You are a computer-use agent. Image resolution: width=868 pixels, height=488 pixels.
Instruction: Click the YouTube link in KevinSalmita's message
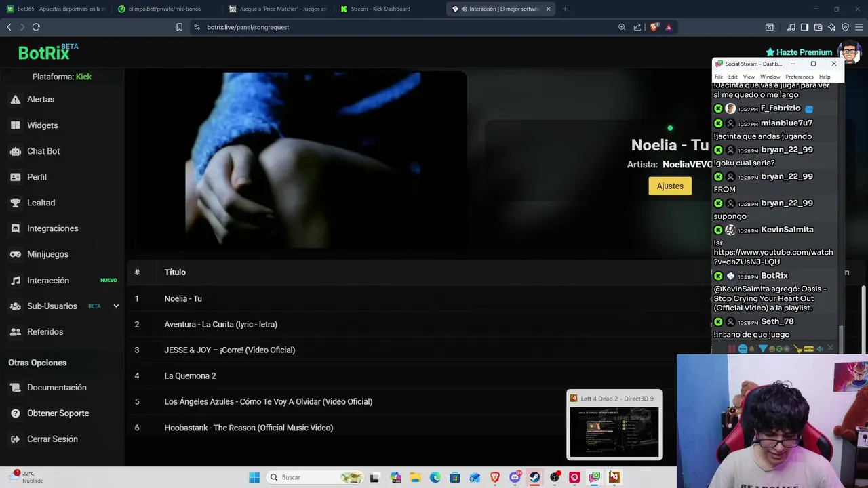(x=773, y=257)
